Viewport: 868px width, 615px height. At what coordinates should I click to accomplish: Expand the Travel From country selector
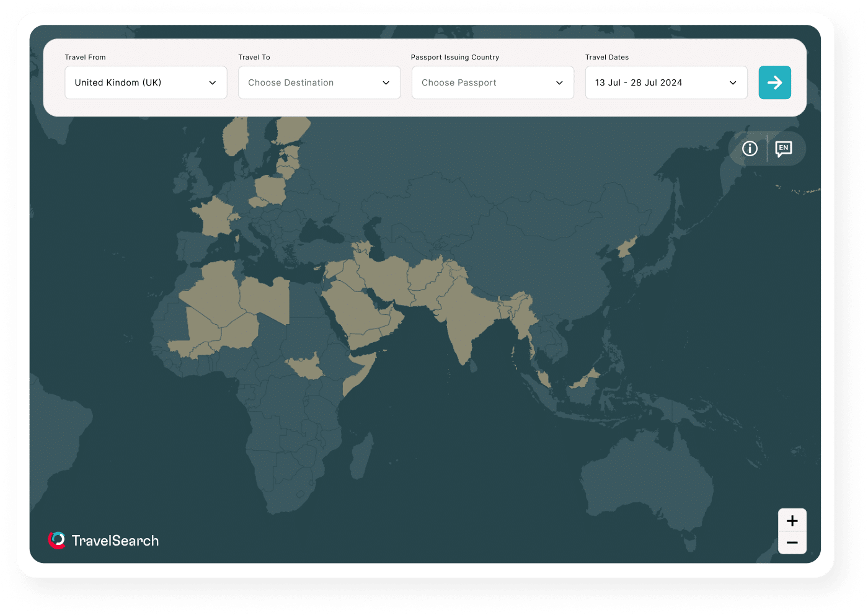pyautogui.click(x=145, y=82)
